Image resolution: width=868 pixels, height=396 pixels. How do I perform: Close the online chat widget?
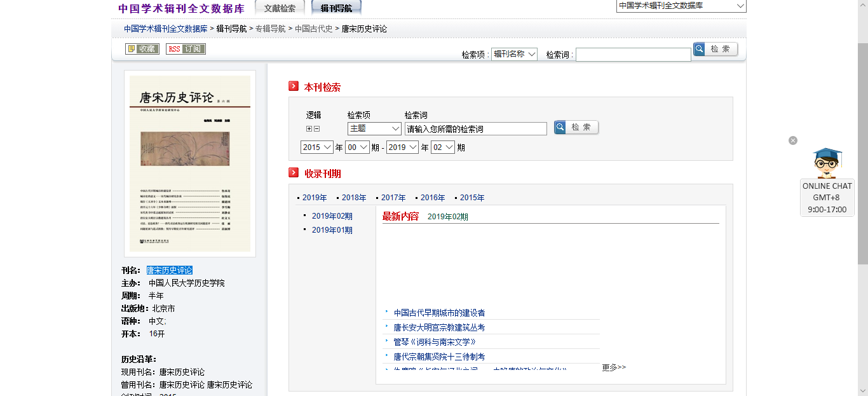tap(793, 140)
